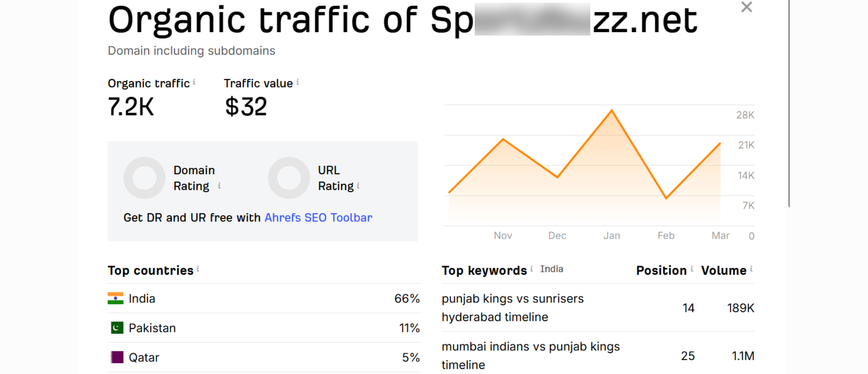
Task: Click Domain Rating info icon
Action: tap(219, 185)
